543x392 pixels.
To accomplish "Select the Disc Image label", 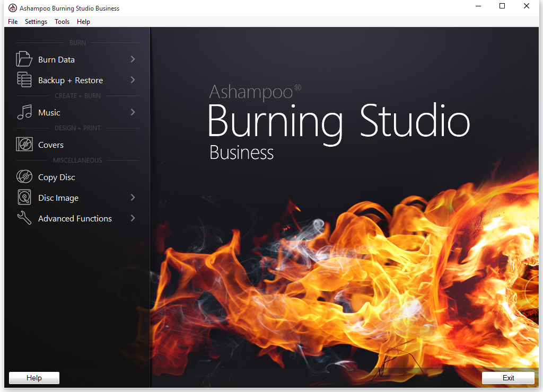I will 58,198.
